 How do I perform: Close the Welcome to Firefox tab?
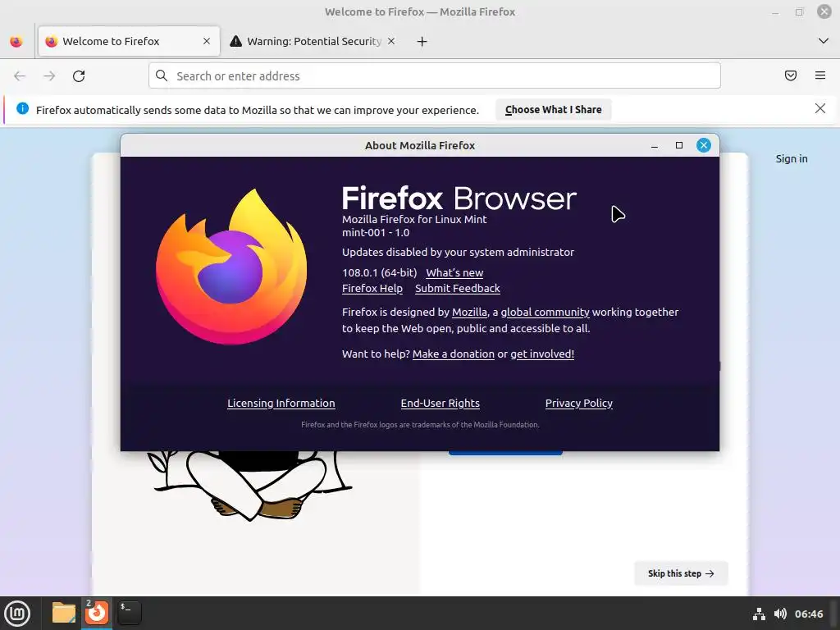click(x=207, y=41)
